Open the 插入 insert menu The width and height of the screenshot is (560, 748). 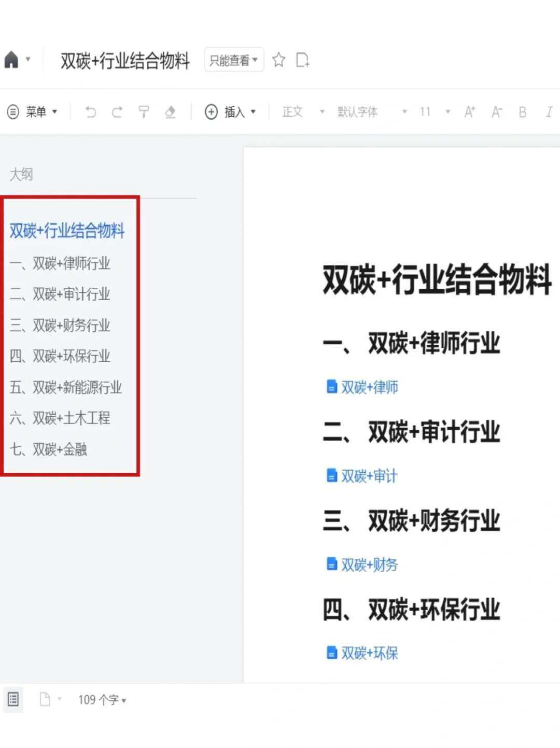click(231, 112)
